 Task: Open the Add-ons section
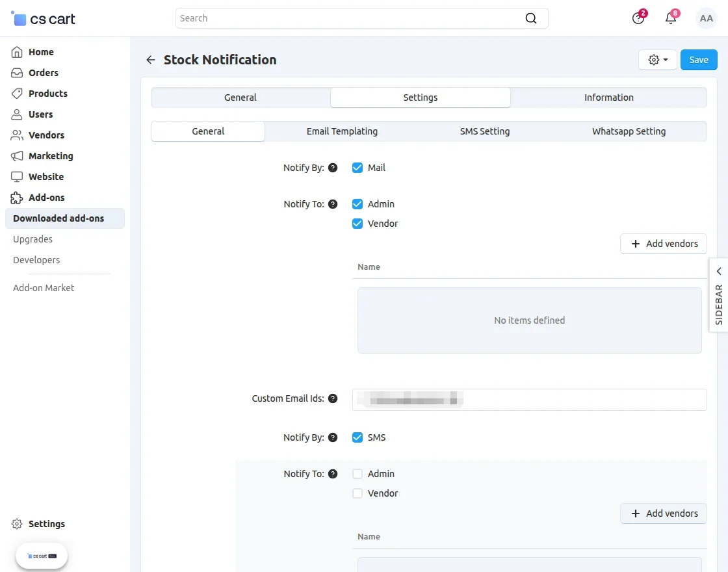pos(45,197)
